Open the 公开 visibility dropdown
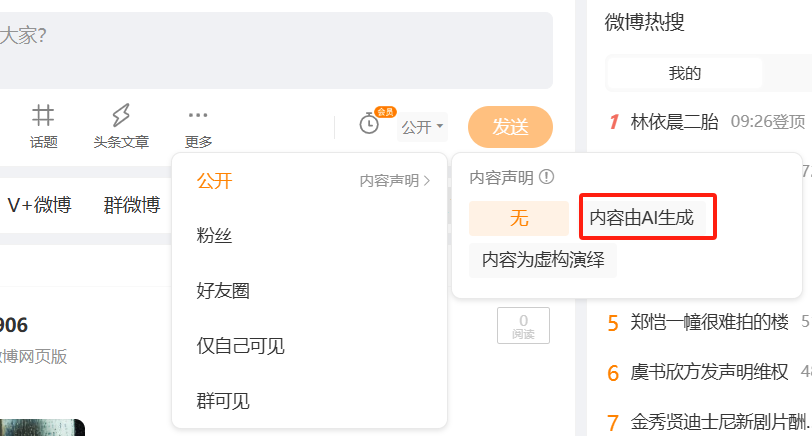The image size is (812, 436). coord(423,127)
